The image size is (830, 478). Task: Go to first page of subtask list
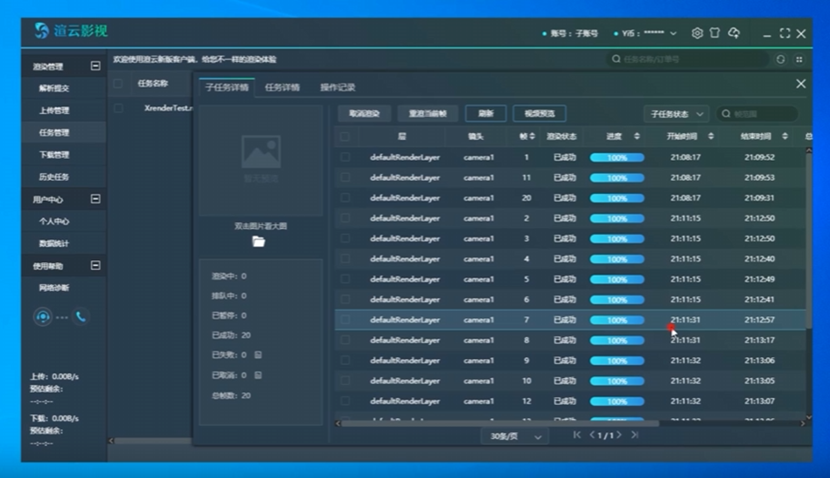pos(577,435)
